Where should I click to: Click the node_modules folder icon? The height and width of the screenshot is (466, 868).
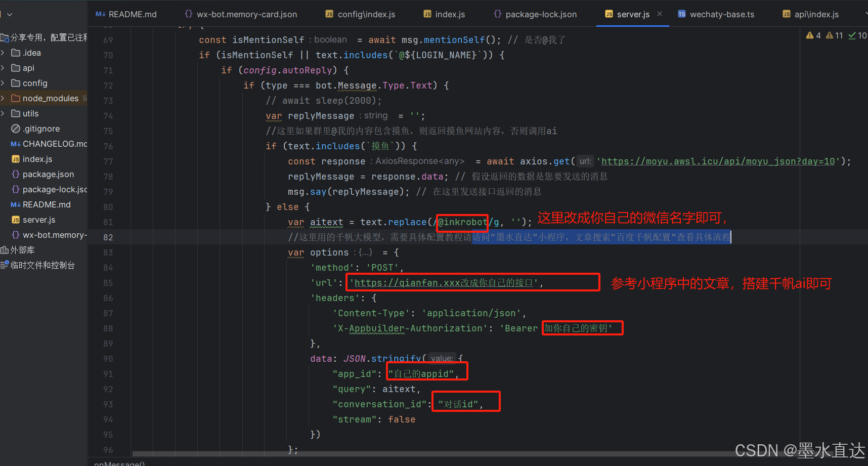point(16,98)
